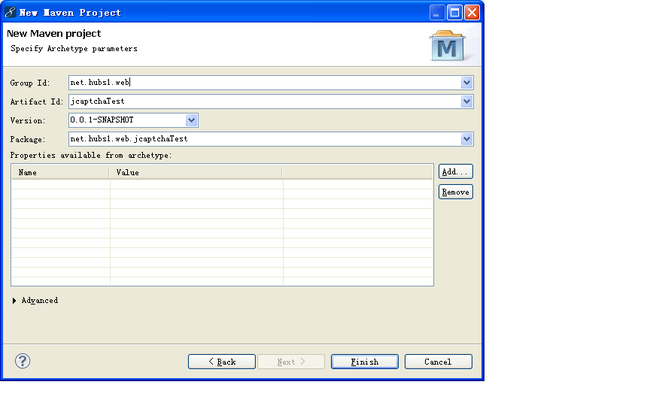650x406 pixels.
Task: Maximize the New Maven Project window
Action: tap(454, 12)
